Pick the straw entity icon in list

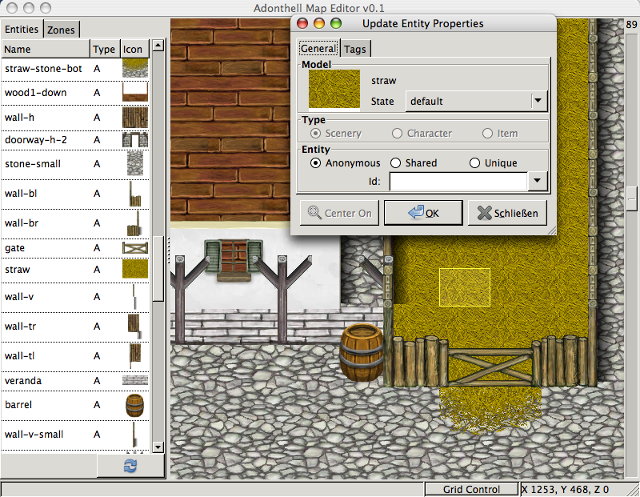(134, 268)
